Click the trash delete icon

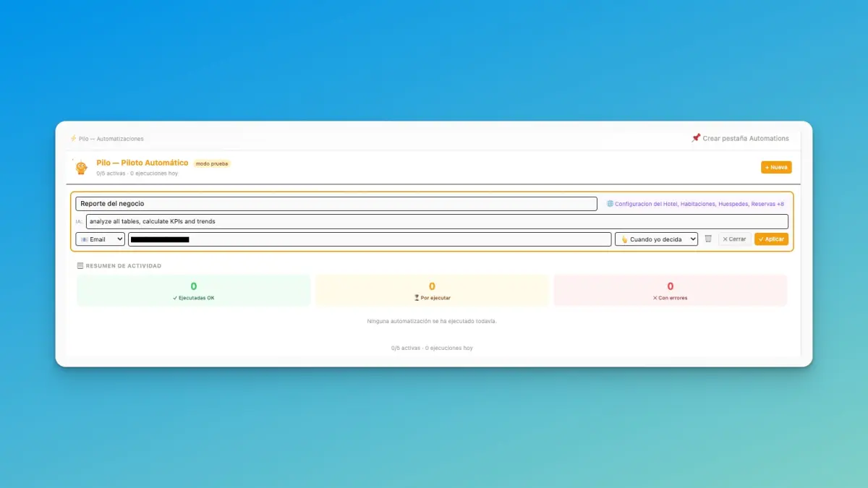(x=708, y=239)
